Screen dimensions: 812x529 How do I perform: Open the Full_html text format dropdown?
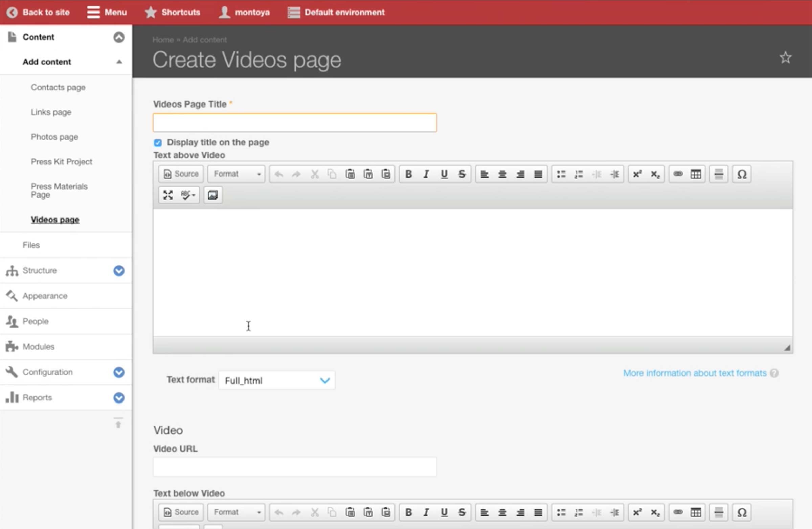tap(277, 380)
